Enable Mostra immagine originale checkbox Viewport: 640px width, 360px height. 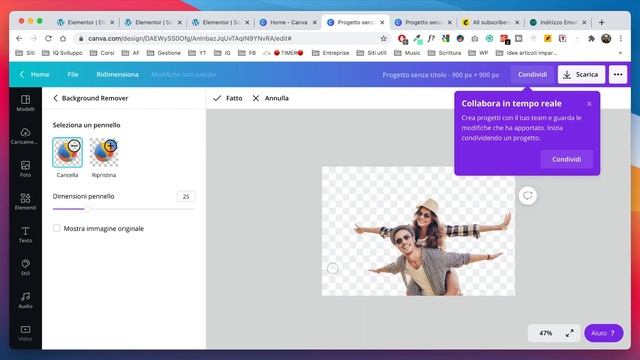56,228
